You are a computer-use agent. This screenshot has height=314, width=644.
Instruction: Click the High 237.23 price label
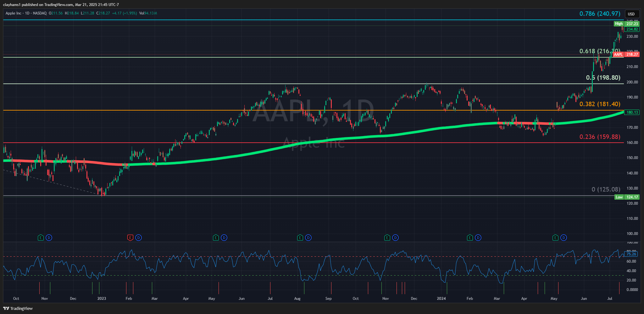626,24
